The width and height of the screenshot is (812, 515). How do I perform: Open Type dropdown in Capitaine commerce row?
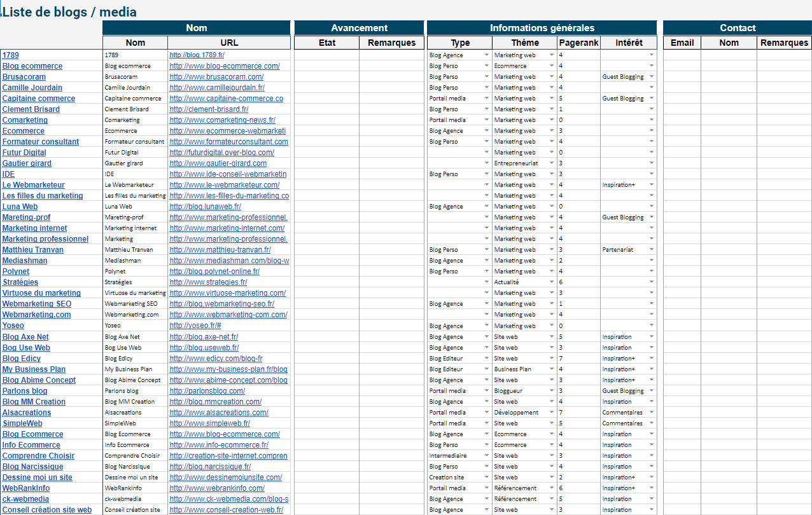(x=487, y=99)
